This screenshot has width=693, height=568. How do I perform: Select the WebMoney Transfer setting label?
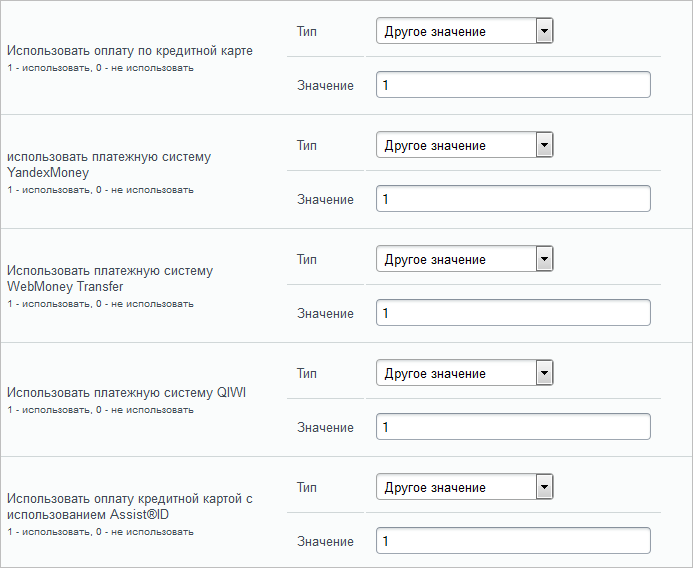tap(110, 278)
